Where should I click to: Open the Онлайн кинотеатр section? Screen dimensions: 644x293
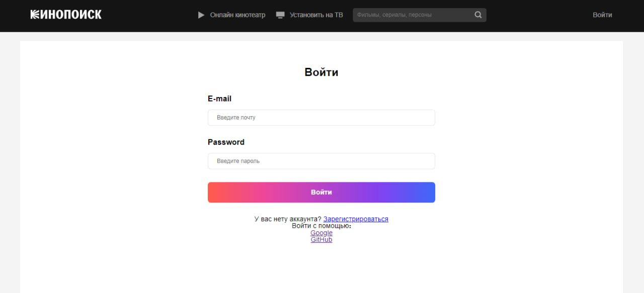237,15
